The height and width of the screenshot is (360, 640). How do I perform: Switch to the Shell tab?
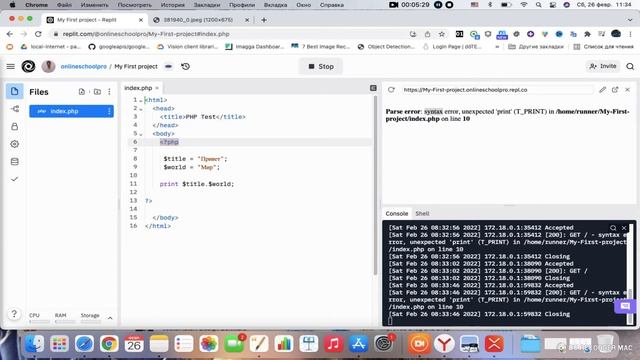422,213
